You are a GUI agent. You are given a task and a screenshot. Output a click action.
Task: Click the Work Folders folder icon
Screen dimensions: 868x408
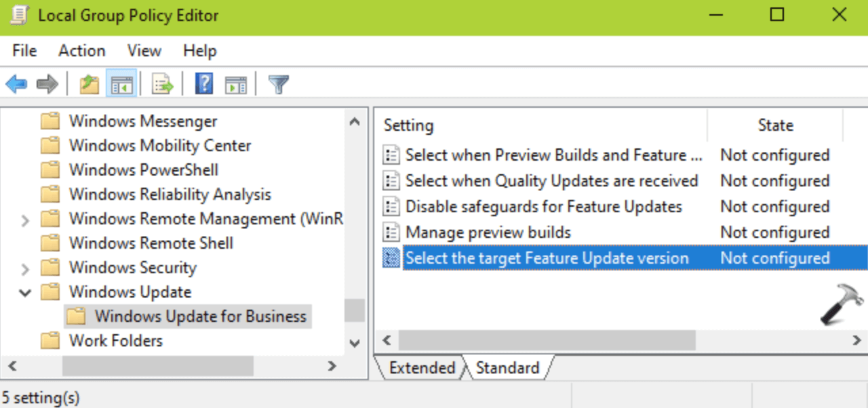(x=51, y=340)
